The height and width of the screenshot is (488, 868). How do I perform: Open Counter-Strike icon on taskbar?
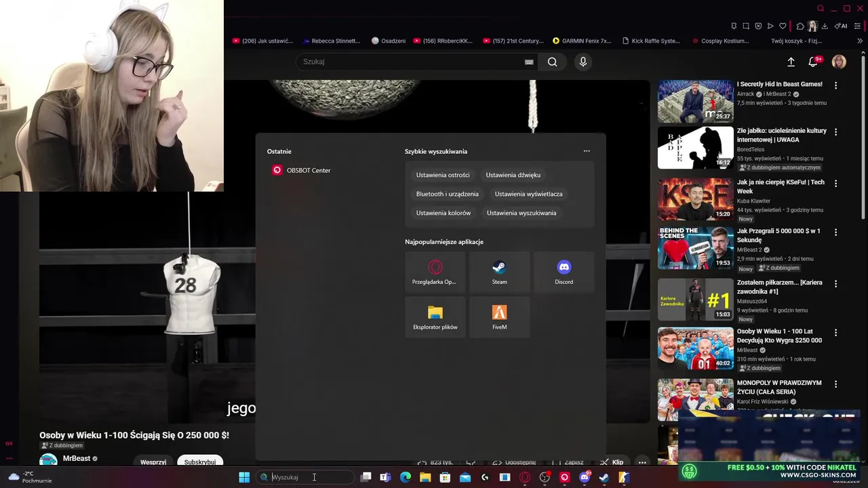pyautogui.click(x=624, y=477)
